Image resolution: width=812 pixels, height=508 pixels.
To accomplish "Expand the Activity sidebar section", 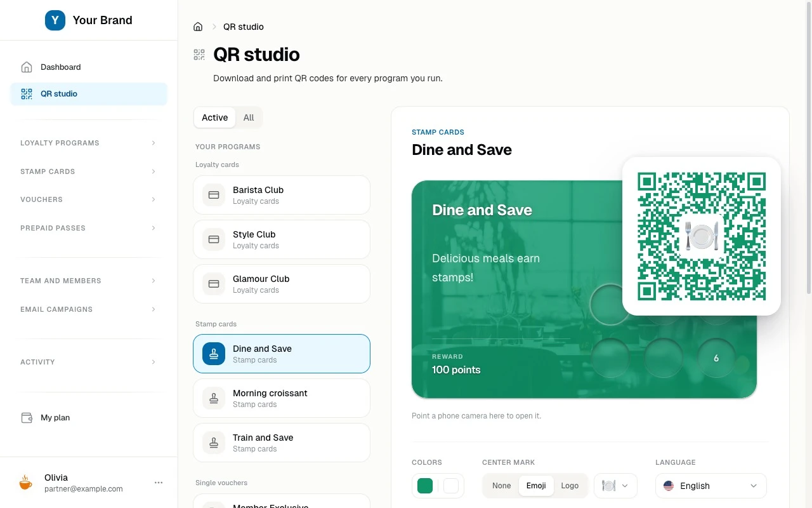I will pos(89,362).
